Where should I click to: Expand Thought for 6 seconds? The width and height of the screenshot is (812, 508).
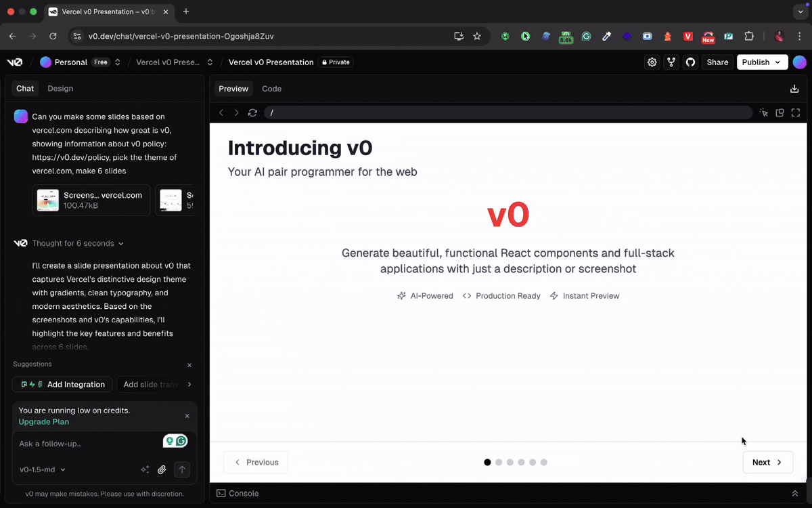click(78, 243)
